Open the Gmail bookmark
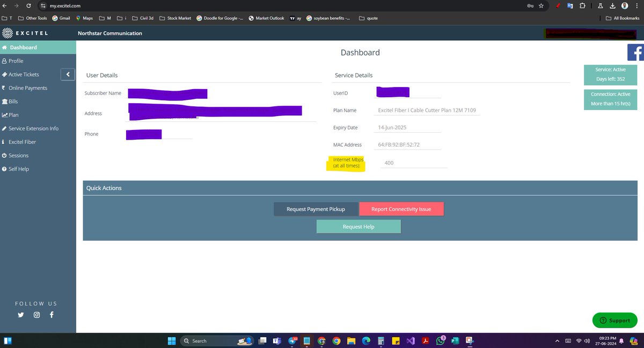 click(61, 18)
